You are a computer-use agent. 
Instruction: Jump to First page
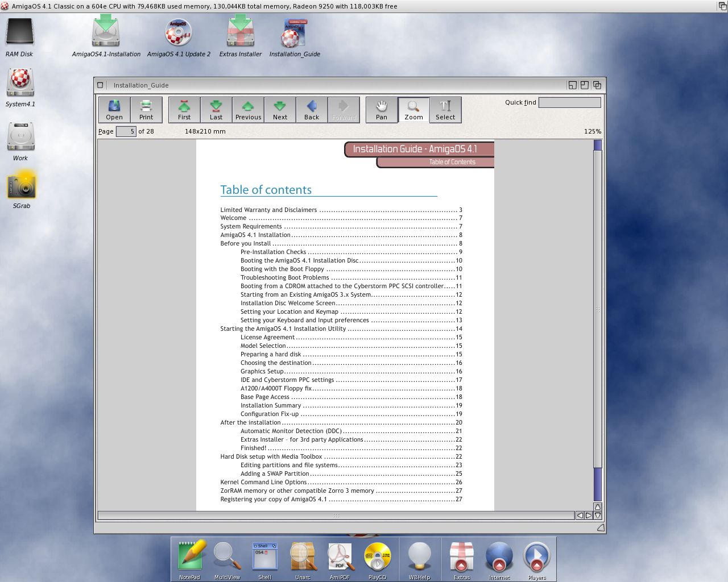[x=184, y=110]
